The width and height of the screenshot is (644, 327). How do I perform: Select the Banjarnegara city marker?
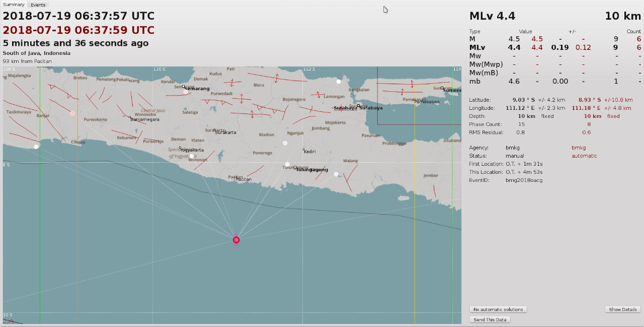131,117
